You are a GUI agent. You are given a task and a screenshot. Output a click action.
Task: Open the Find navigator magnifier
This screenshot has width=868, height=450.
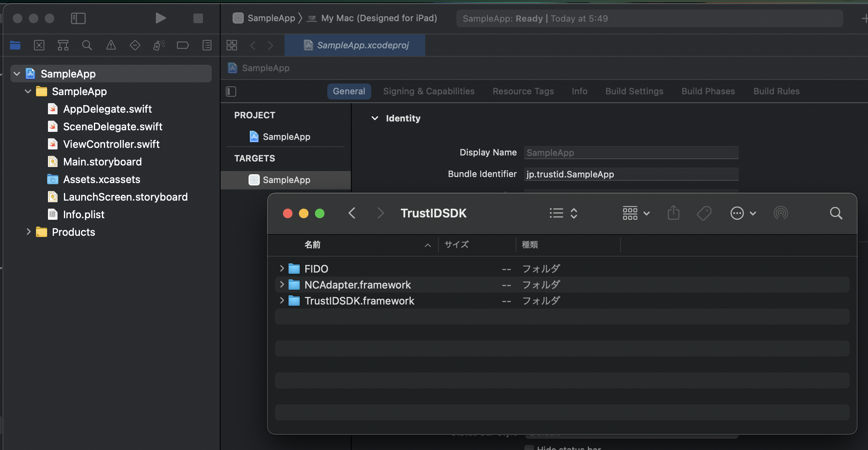click(x=87, y=45)
